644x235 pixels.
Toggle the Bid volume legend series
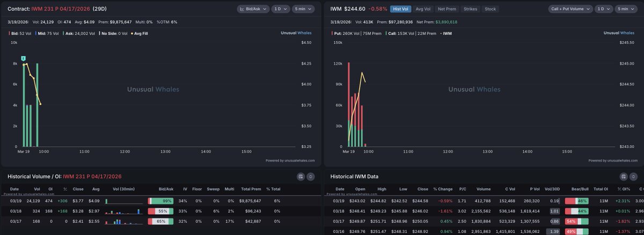click(x=19, y=33)
